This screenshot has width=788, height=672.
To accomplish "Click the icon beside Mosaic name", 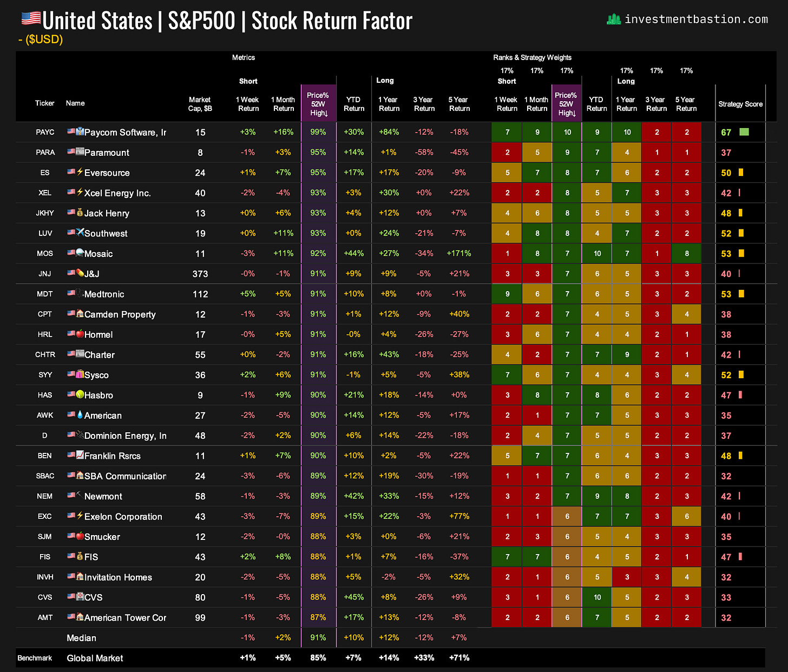I will [x=80, y=252].
